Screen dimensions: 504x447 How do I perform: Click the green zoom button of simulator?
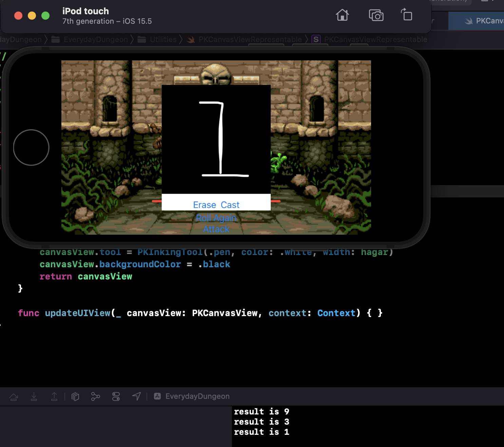[x=45, y=16]
